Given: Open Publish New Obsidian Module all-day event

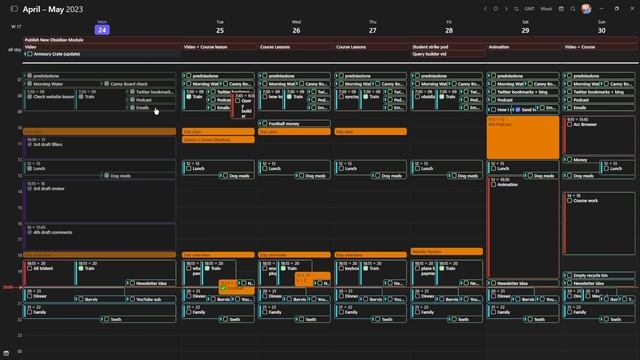Looking at the screenshot, I should (x=330, y=40).
